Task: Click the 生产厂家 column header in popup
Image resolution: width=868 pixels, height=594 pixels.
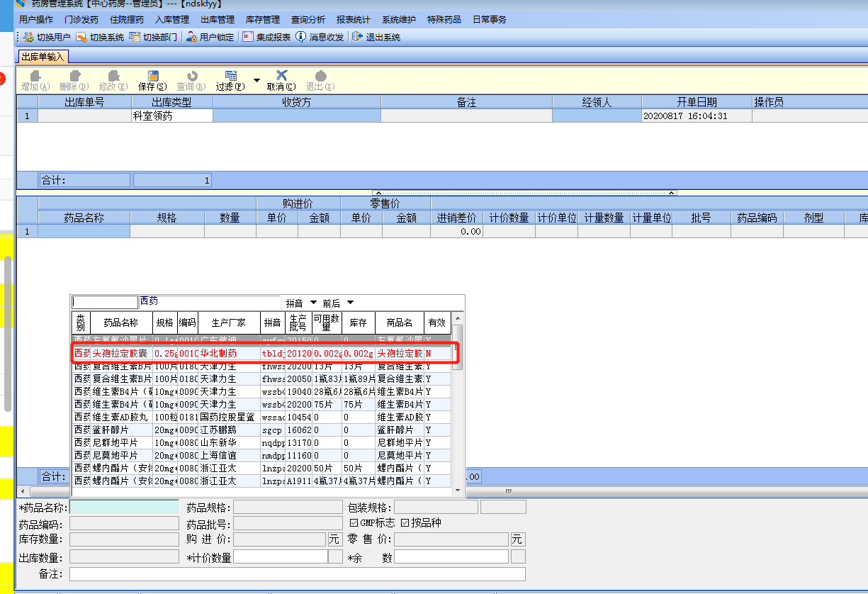Action: click(x=230, y=323)
